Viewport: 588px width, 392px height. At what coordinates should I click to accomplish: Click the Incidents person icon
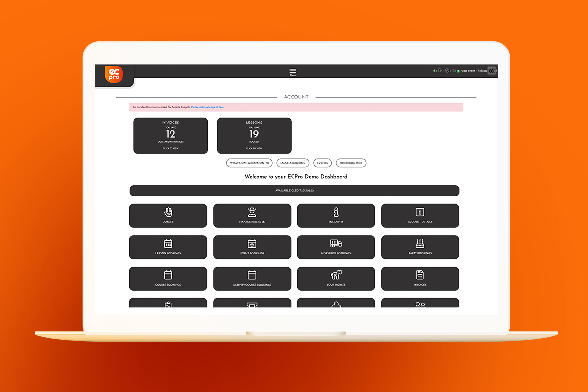(x=336, y=212)
